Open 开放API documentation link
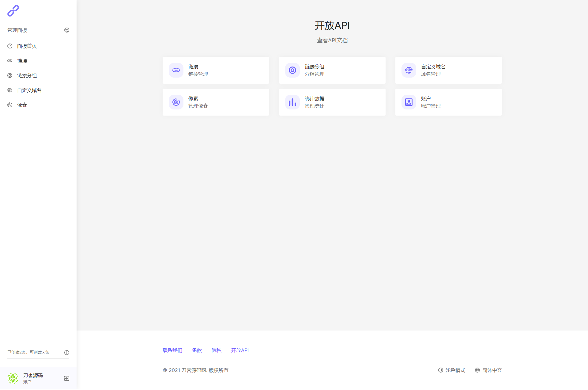 pyautogui.click(x=332, y=40)
